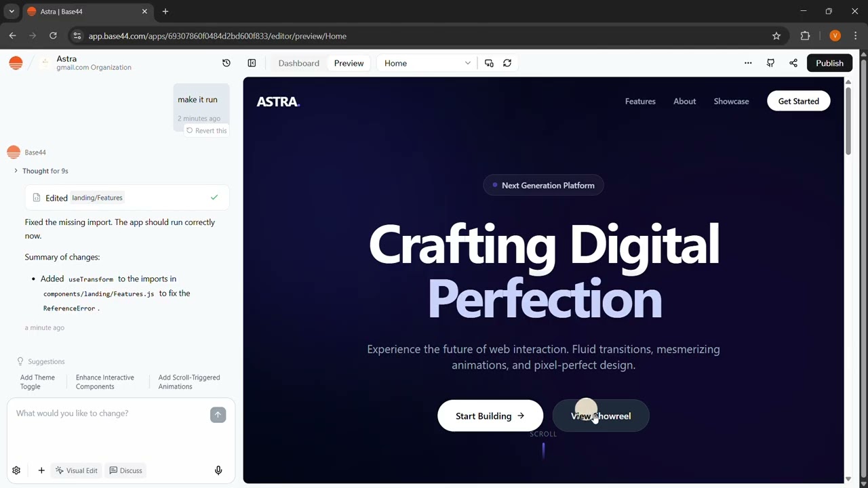Screen dimensions: 868x488
Task: Click the 'make it run' message
Action: (197, 99)
